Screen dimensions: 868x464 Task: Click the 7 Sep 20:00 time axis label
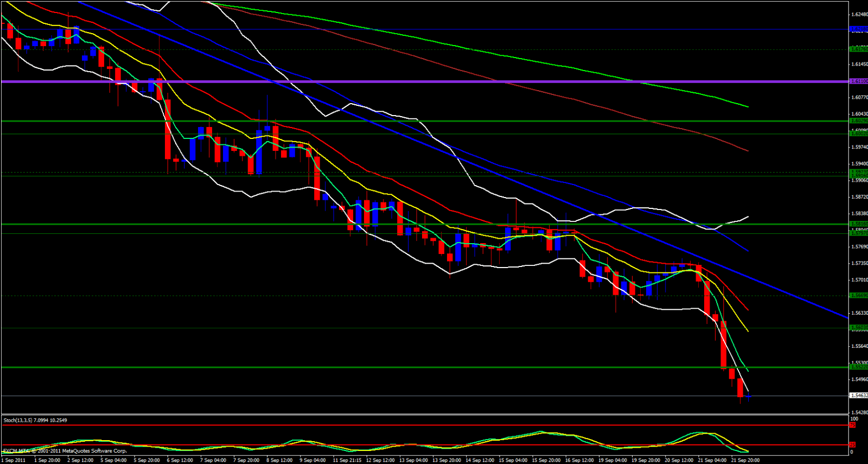[246, 460]
